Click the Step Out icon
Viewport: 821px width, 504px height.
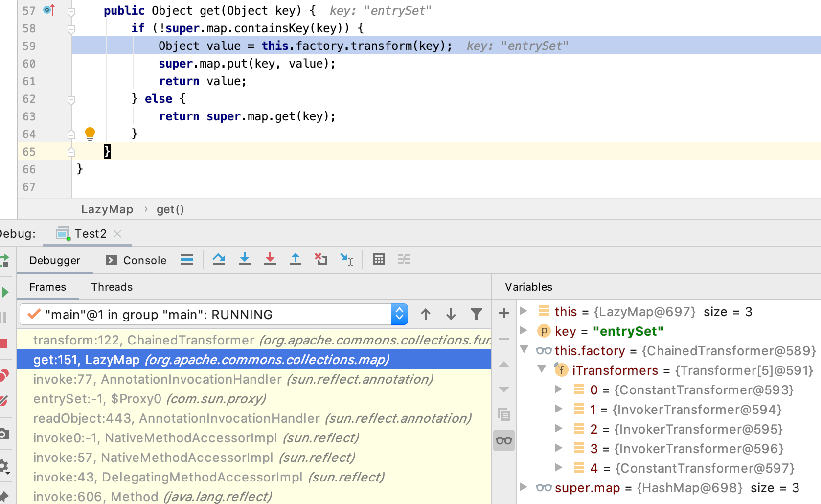[x=296, y=259]
